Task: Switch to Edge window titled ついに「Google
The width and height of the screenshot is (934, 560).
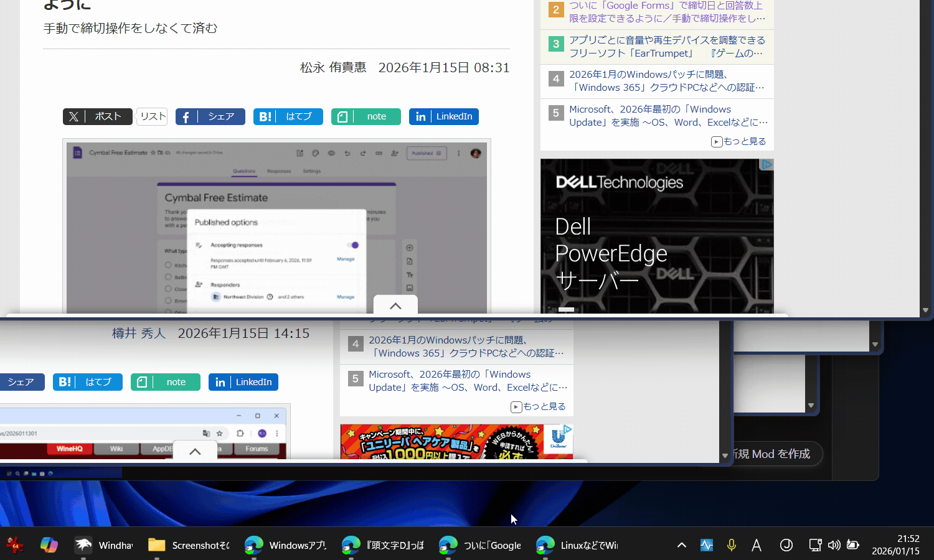Action: coord(480,545)
